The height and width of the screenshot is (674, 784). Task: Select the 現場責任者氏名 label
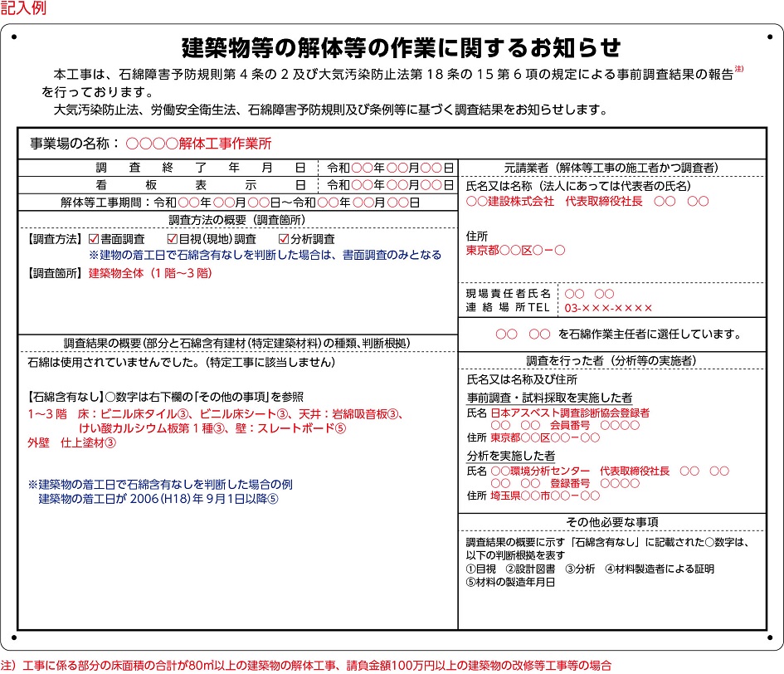coord(508,294)
